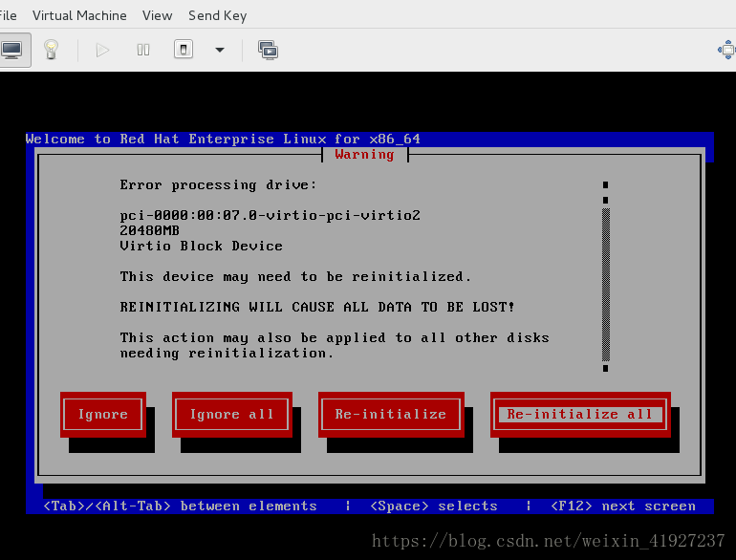The width and height of the screenshot is (736, 560).
Task: Click the '<Space> selects' hint
Action: pyautogui.click(x=434, y=506)
